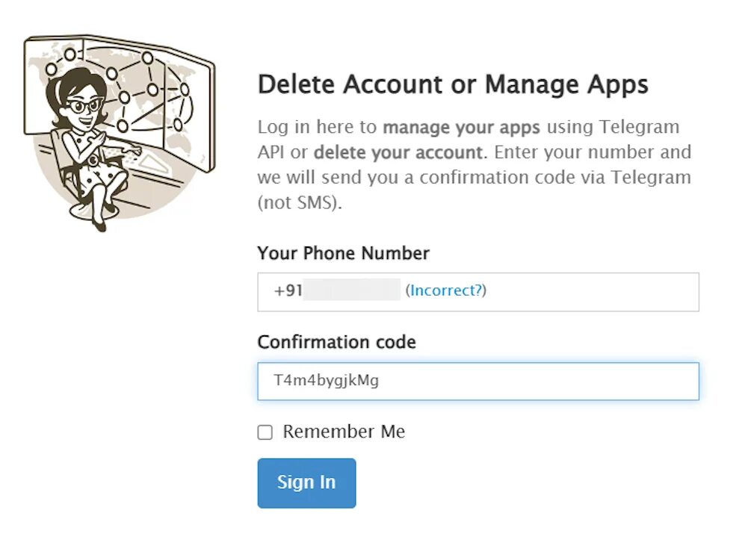
Task: Click the +91 country code text
Action: point(288,290)
